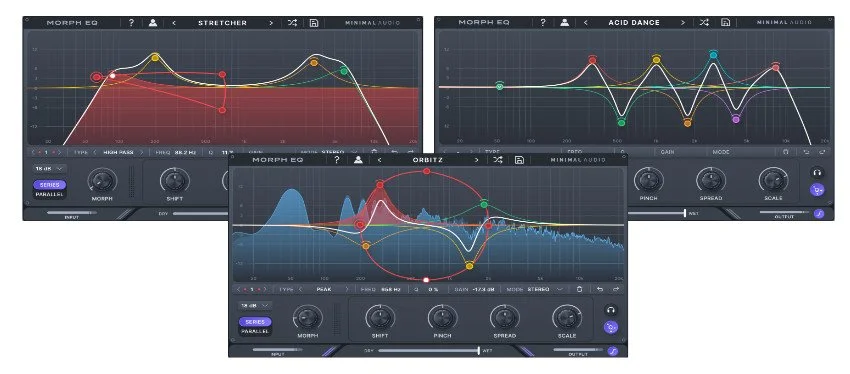The image size is (850, 374).
Task: Switch to next filter type after Peak in Orbitz
Action: [347, 289]
